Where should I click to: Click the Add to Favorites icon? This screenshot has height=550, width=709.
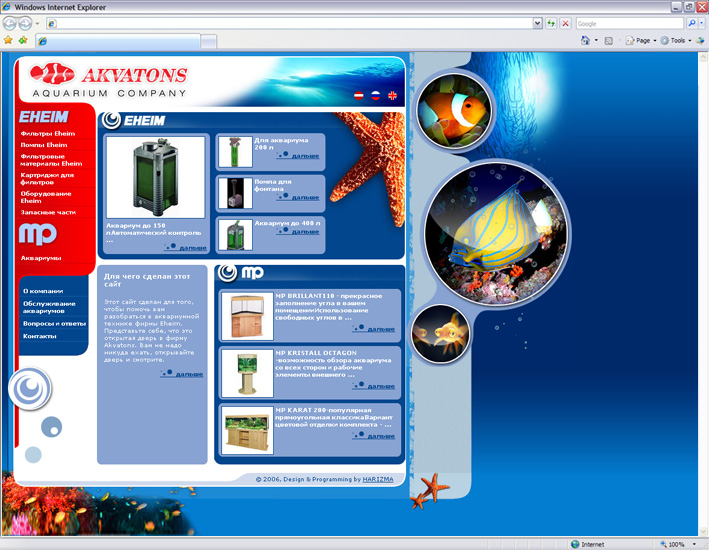(x=23, y=40)
